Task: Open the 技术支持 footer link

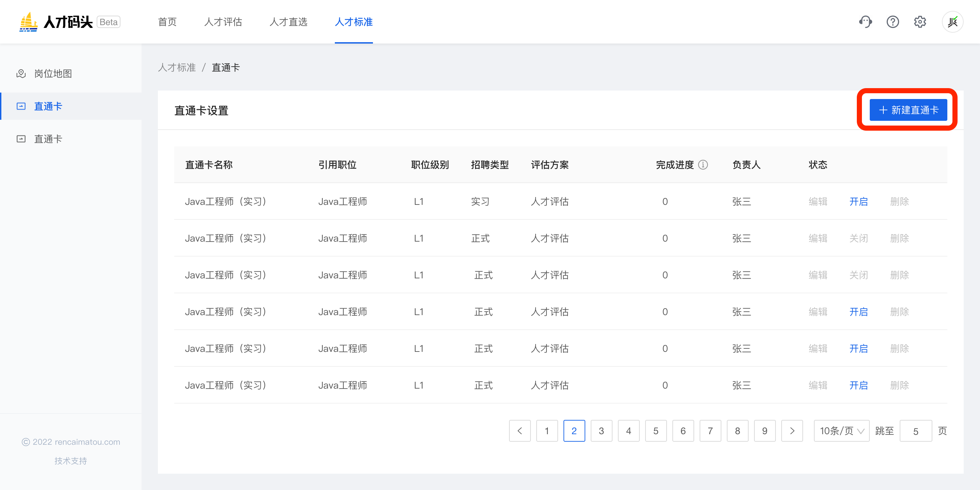Action: pos(70,461)
